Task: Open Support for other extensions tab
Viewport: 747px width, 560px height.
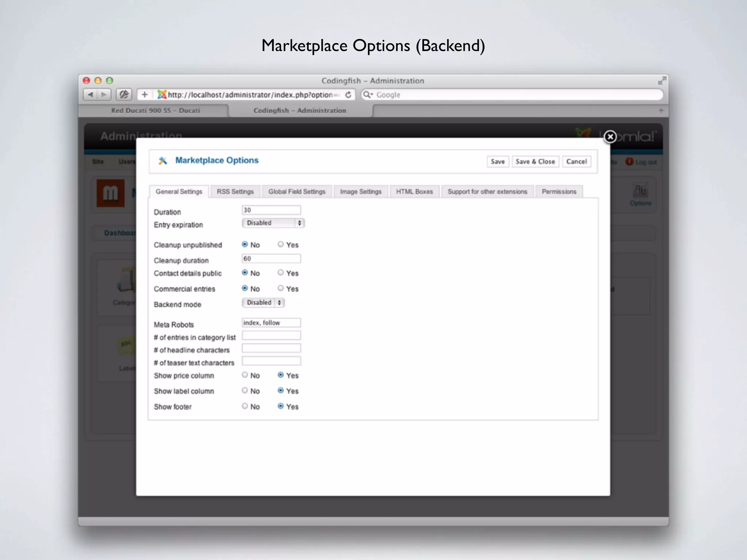Action: point(488,192)
